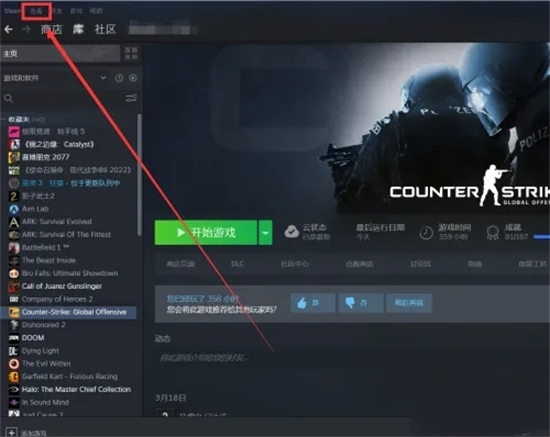This screenshot has width=550, height=437.
Task: Click the 稍后再说 later button
Action: click(409, 303)
